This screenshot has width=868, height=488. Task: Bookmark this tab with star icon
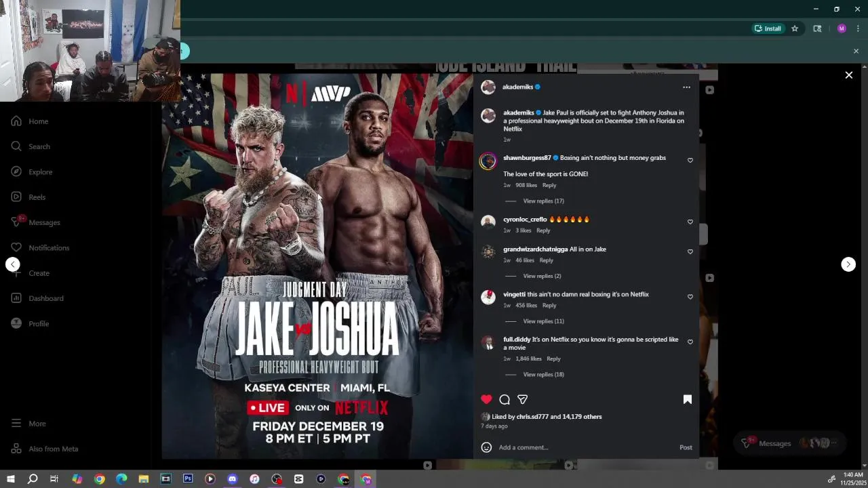tap(795, 28)
